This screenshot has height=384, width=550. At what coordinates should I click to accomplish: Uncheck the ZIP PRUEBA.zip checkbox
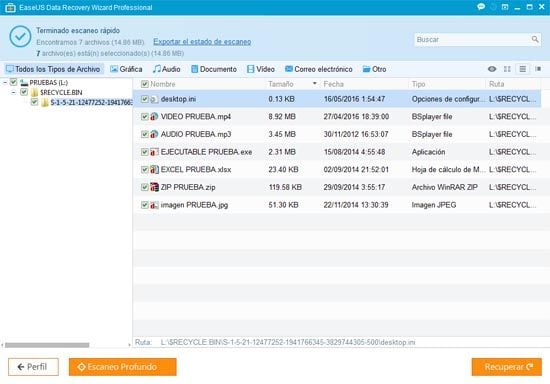[145, 187]
